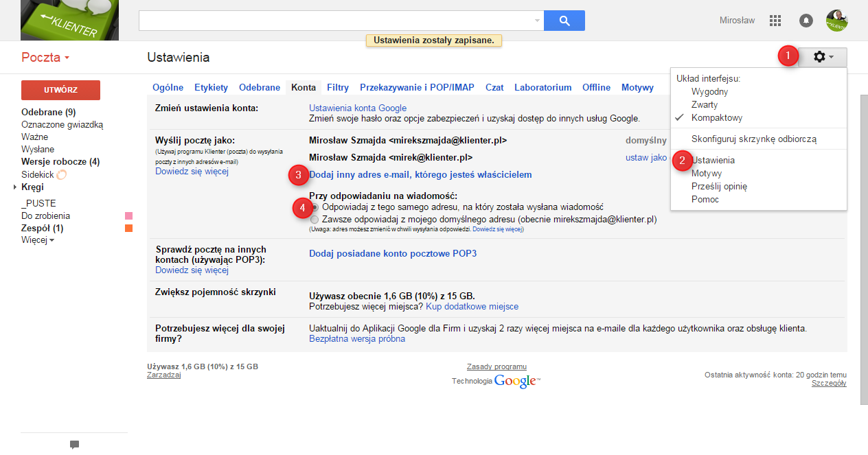Open Wersje robocze (4) folder
The image size is (868, 455).
[x=60, y=161]
